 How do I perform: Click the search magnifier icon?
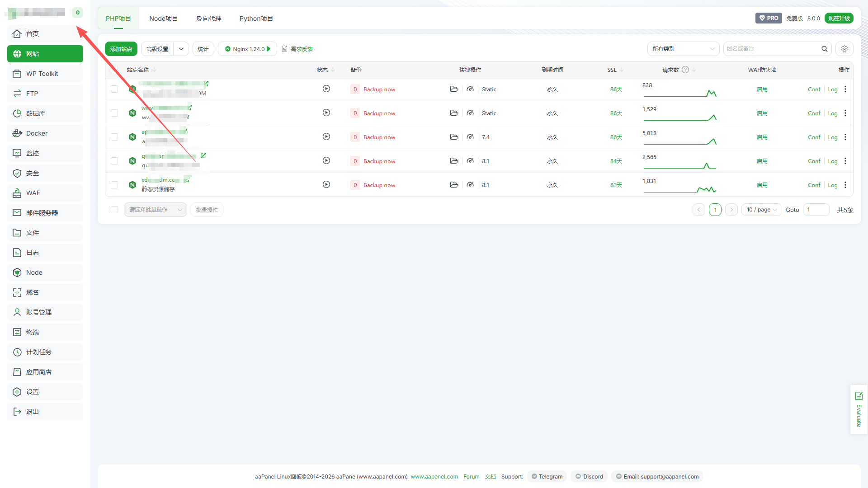coord(824,49)
